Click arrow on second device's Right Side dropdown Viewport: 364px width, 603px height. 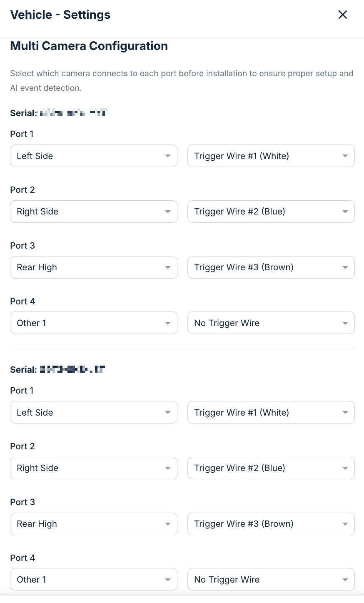(x=167, y=468)
